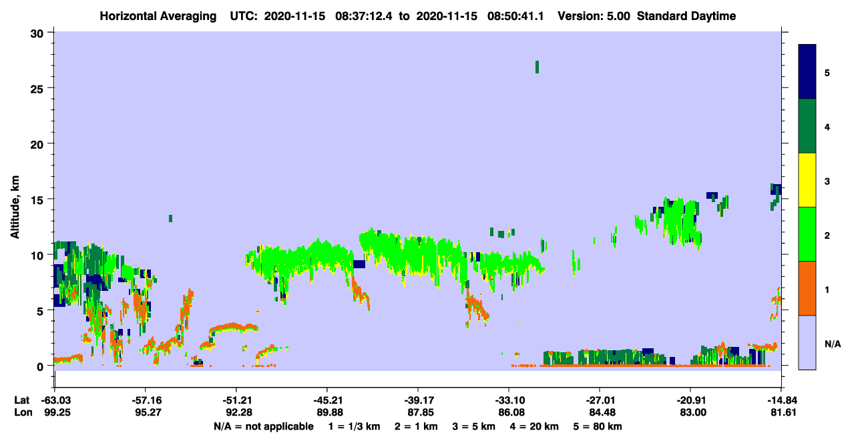The width and height of the screenshot is (868, 445).
Task: Click the '2 = 1 km' legend text
Action: (417, 426)
